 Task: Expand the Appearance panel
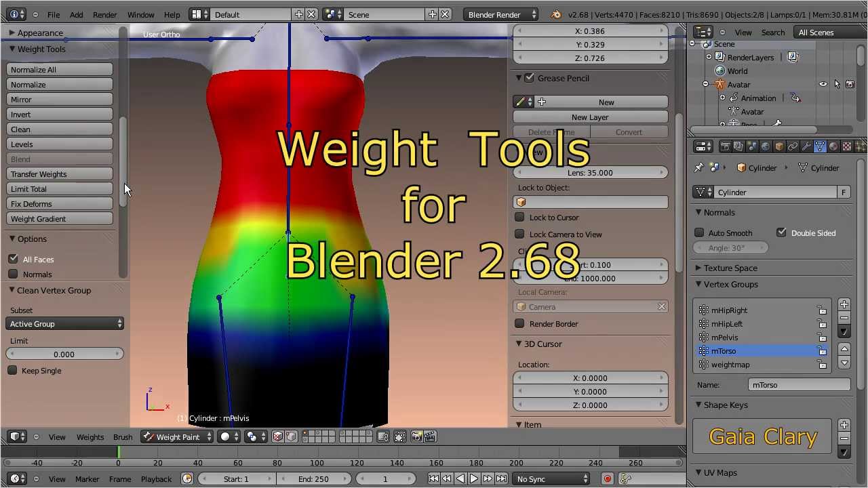pos(12,33)
